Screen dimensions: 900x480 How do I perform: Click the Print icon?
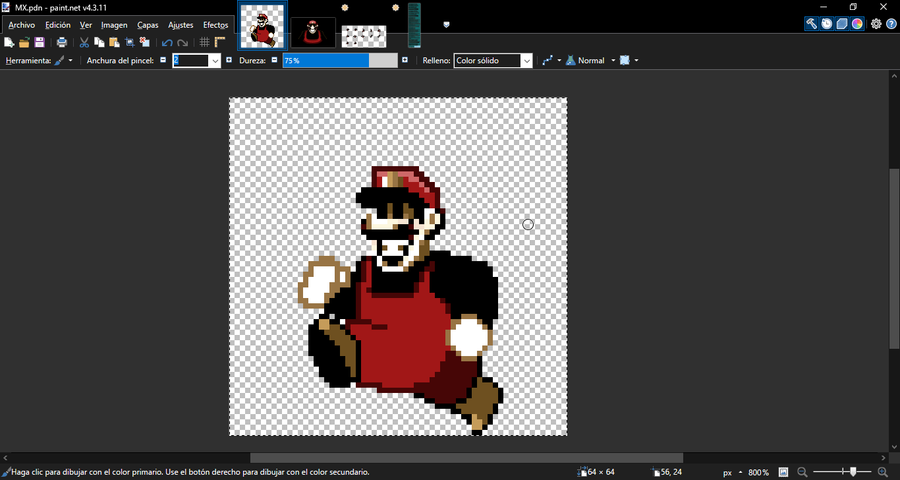point(62,42)
